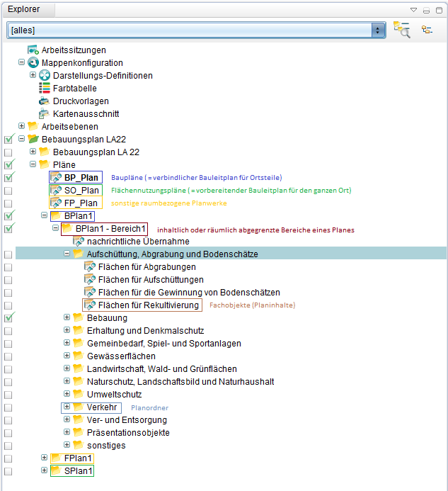The height and width of the screenshot is (491, 448).
Task: Expand the FPlan1 node
Action: pos(44,458)
